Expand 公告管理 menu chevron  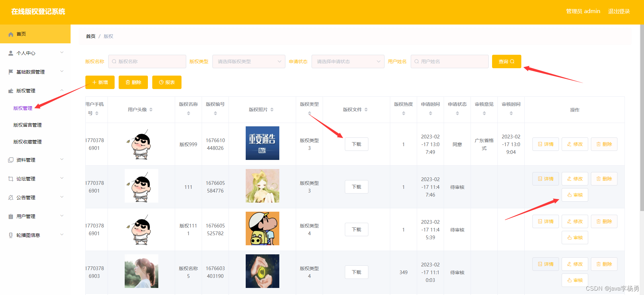62,197
